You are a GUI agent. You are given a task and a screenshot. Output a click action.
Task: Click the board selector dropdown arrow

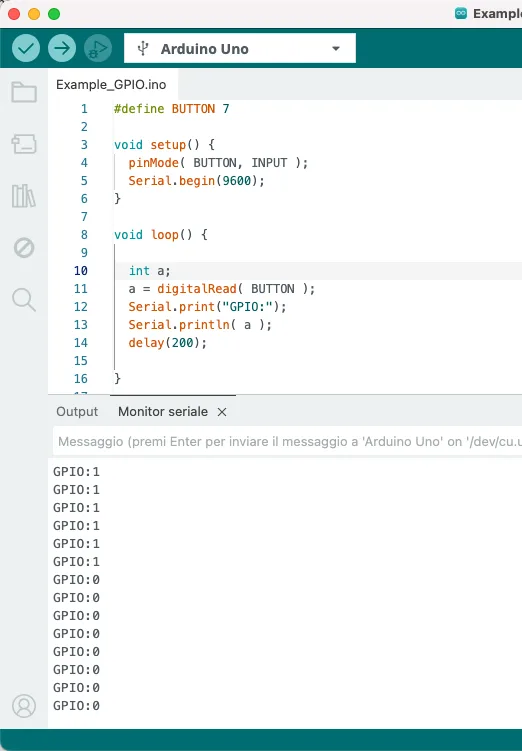point(336,48)
